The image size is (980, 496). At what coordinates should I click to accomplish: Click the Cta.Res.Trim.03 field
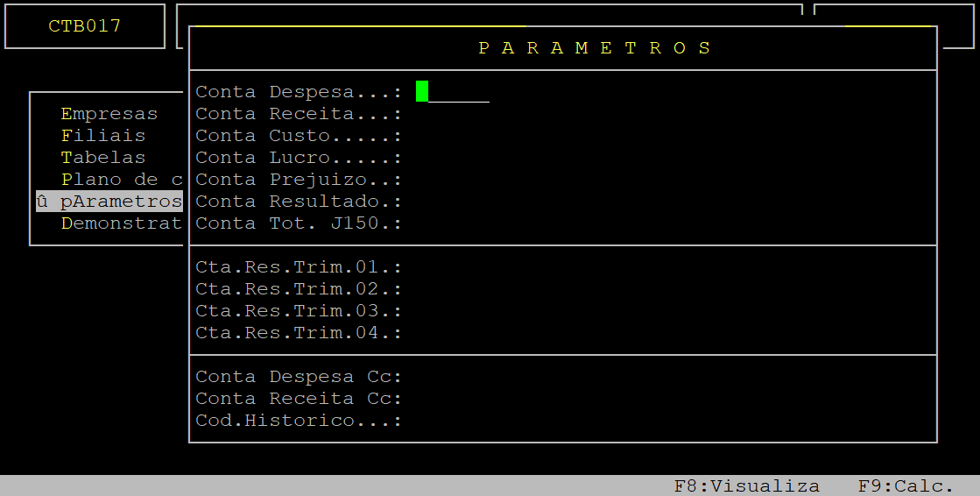pos(453,311)
